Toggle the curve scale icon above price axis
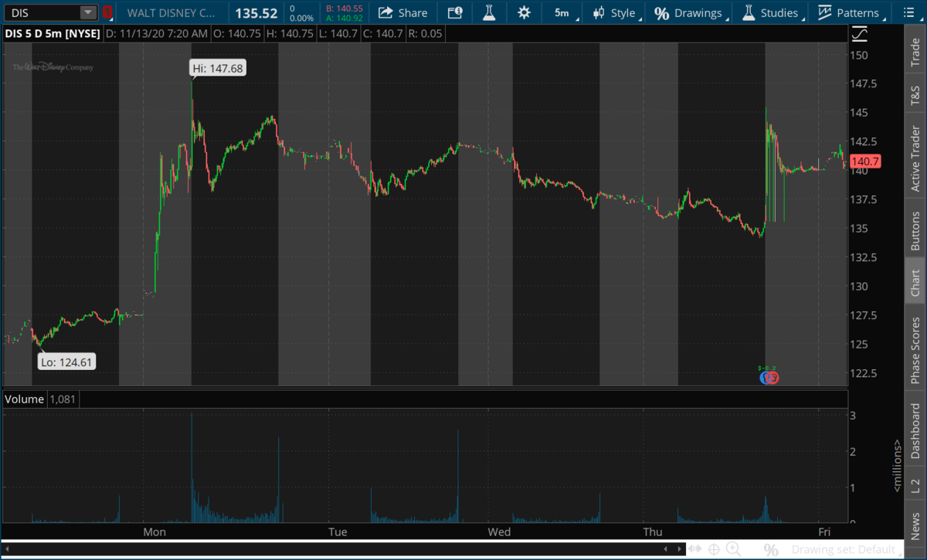 click(860, 34)
